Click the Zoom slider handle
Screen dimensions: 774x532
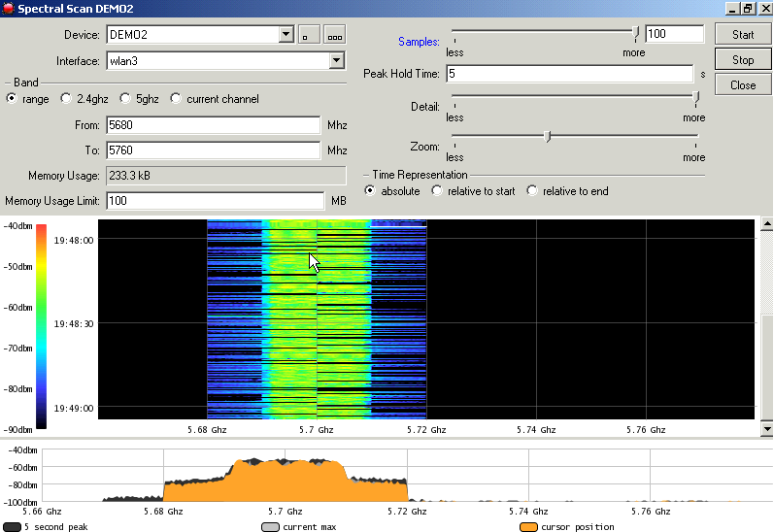[548, 137]
